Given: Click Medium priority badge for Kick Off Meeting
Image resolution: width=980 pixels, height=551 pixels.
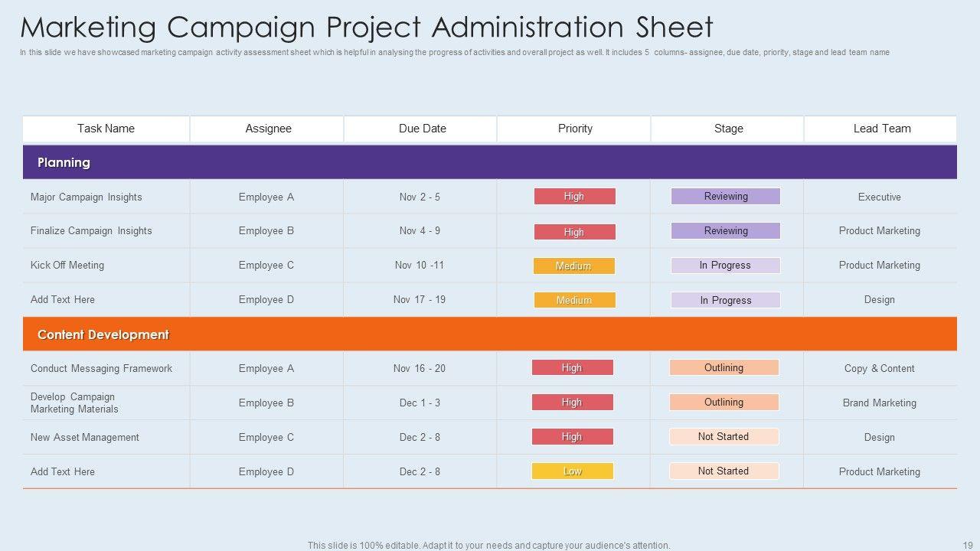Looking at the screenshot, I should 573,266.
